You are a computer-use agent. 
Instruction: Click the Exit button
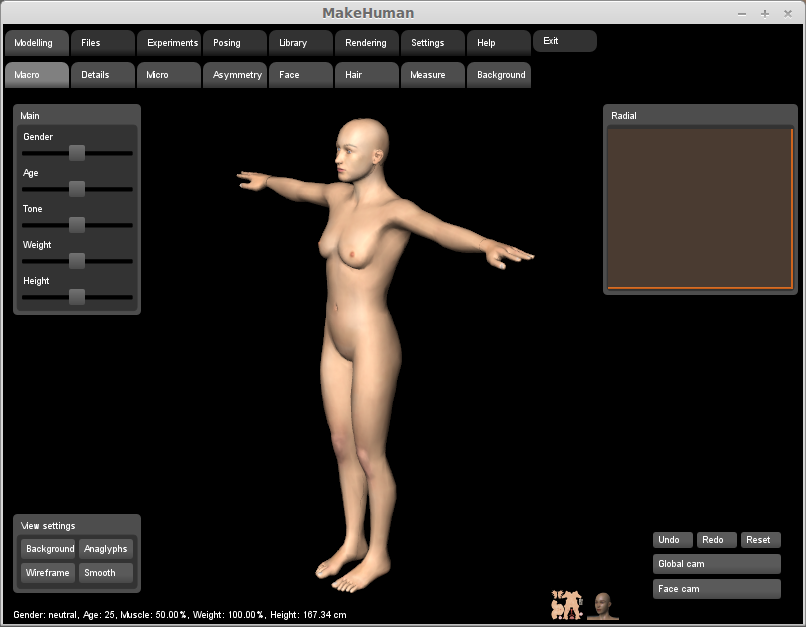(x=565, y=41)
